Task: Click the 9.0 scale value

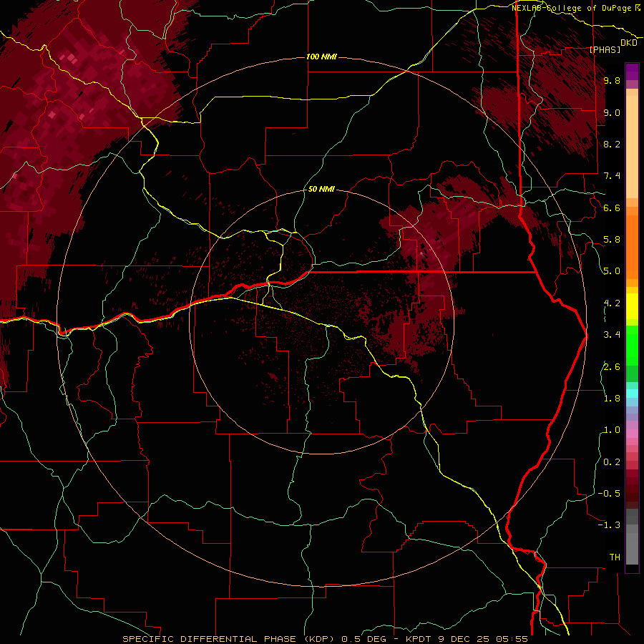Action: coord(612,112)
